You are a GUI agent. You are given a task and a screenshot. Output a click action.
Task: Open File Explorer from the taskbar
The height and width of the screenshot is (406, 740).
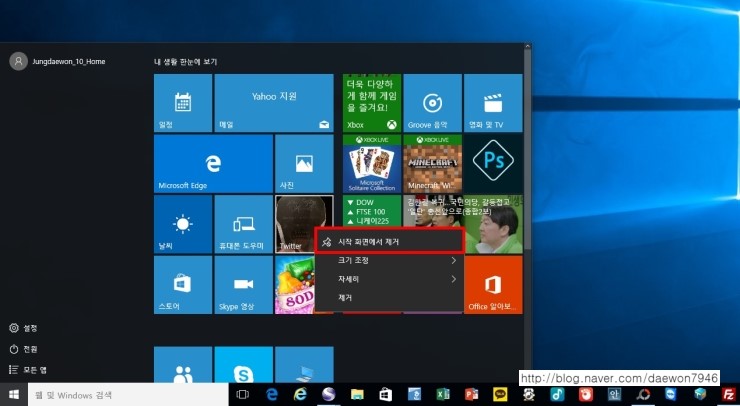(x=357, y=395)
